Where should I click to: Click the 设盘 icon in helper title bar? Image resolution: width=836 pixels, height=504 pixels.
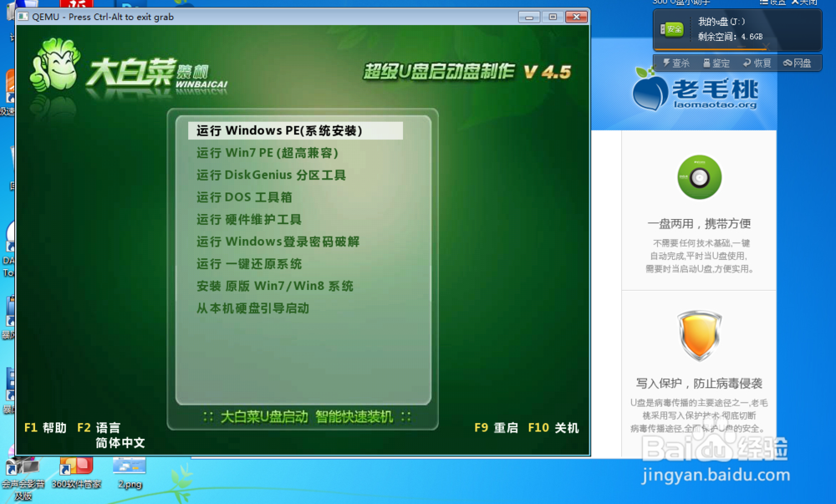coord(770,3)
